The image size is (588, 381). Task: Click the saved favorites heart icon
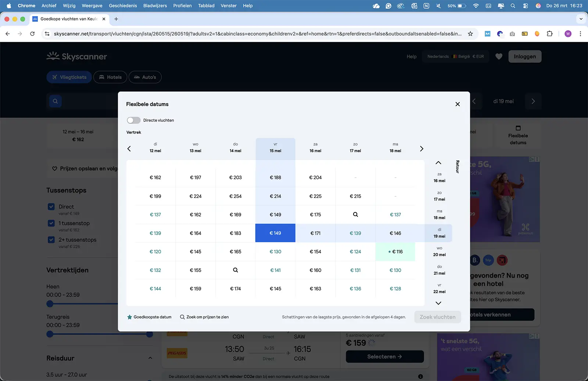[x=499, y=57]
